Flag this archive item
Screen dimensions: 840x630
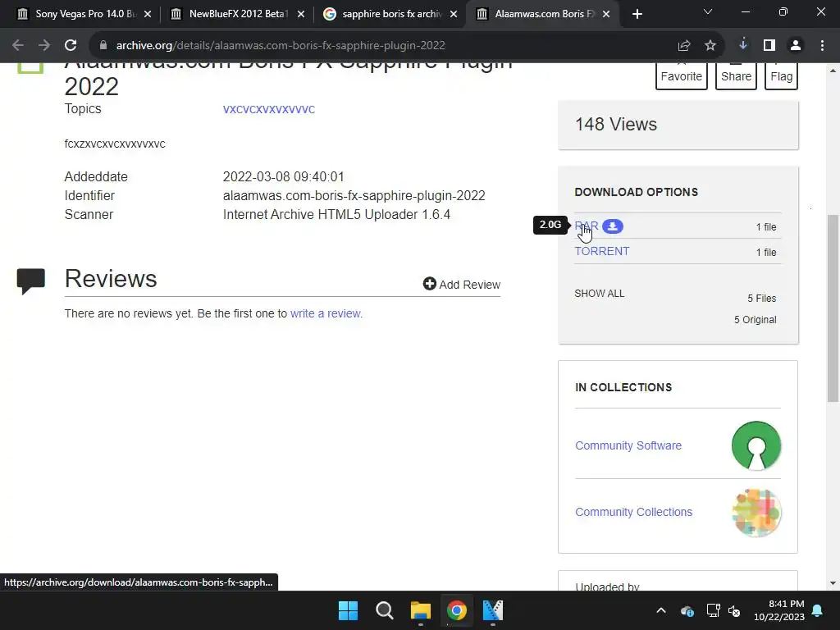coord(781,76)
